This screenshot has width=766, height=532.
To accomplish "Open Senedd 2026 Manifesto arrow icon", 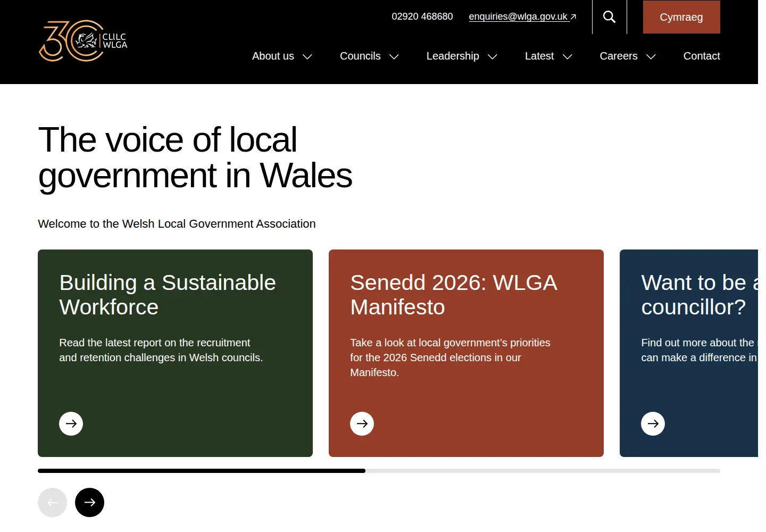I will (x=362, y=424).
